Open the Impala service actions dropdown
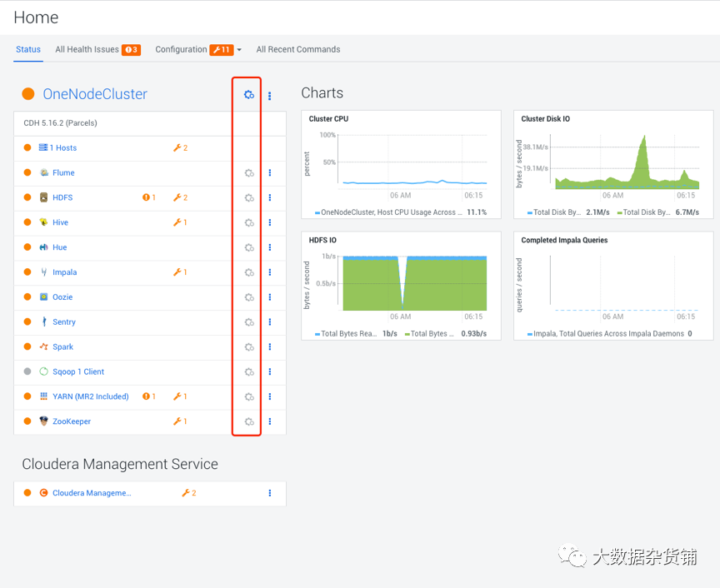 coord(270,272)
